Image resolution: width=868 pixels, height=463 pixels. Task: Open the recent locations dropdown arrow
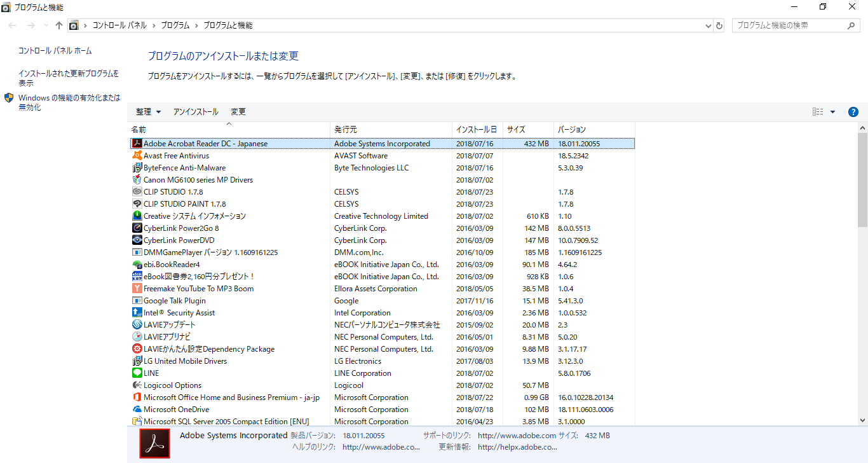pyautogui.click(x=45, y=25)
